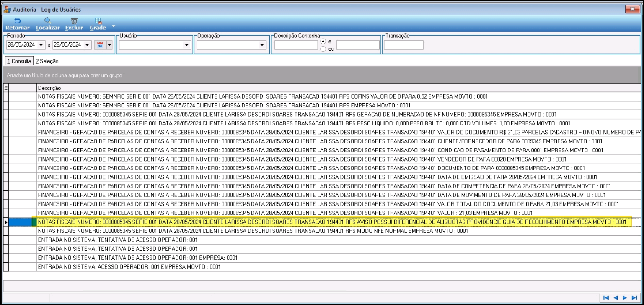Select the 'e' radio button

(323, 42)
